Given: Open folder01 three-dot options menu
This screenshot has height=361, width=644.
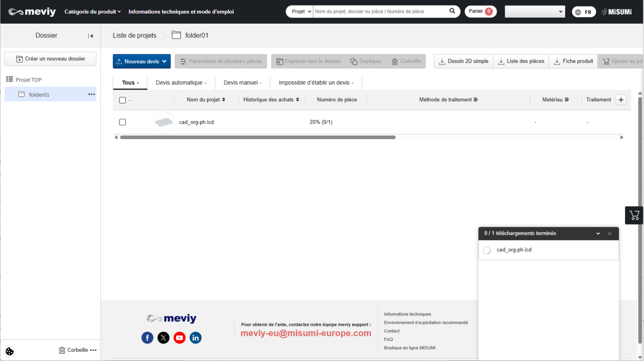Looking at the screenshot, I should click(91, 94).
